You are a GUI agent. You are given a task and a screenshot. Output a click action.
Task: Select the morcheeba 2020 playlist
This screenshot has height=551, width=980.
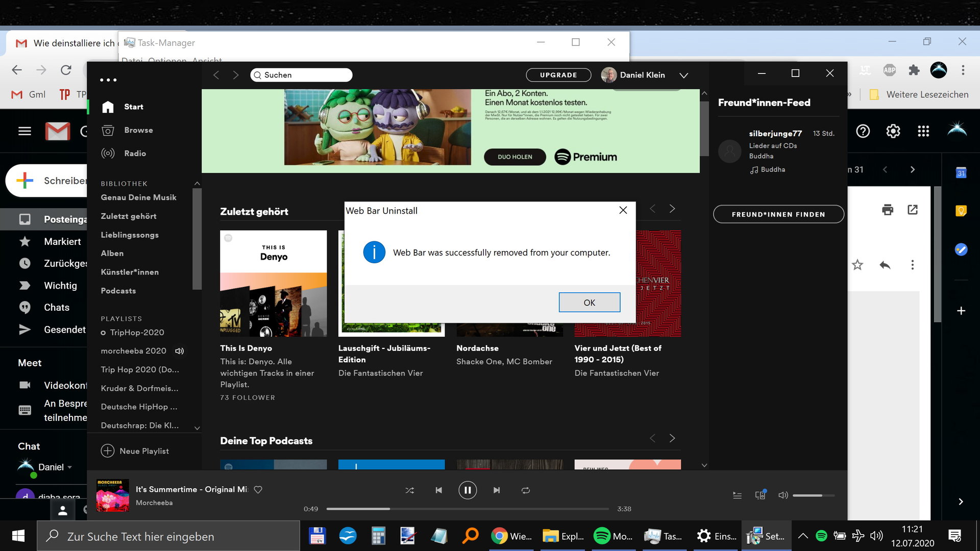tap(133, 351)
